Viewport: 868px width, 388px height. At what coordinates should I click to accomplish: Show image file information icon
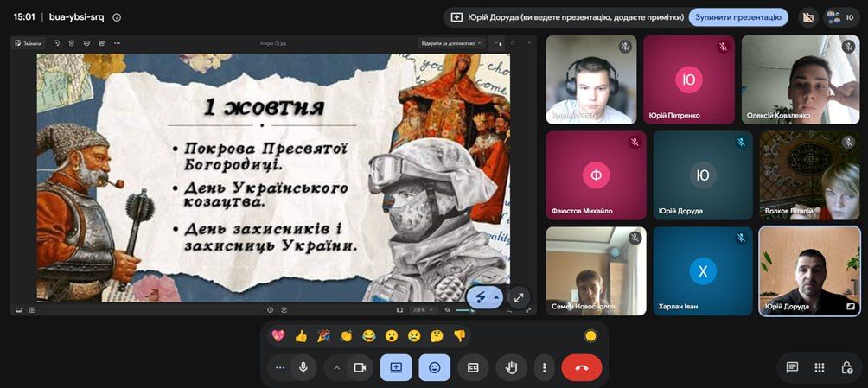click(x=270, y=310)
